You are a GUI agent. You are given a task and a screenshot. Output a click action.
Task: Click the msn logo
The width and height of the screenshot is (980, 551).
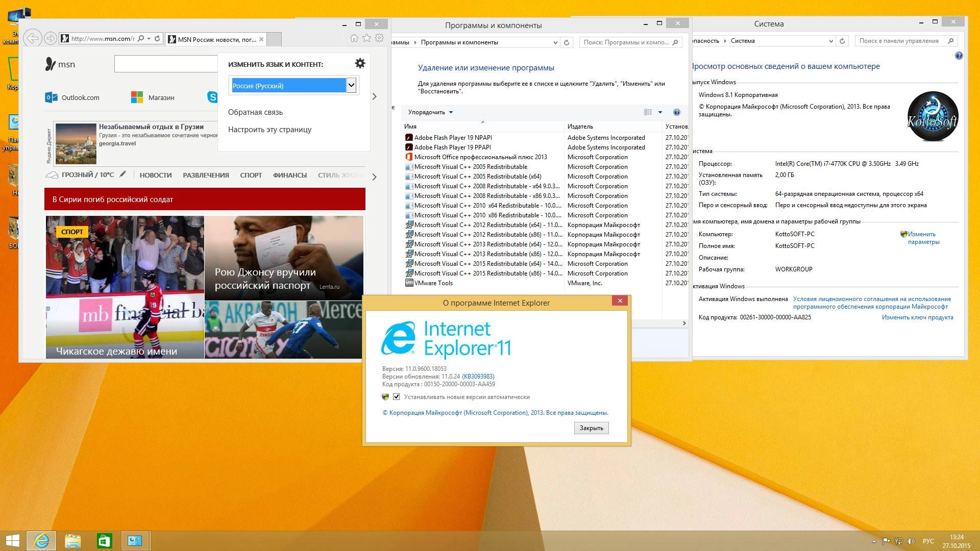[x=60, y=64]
